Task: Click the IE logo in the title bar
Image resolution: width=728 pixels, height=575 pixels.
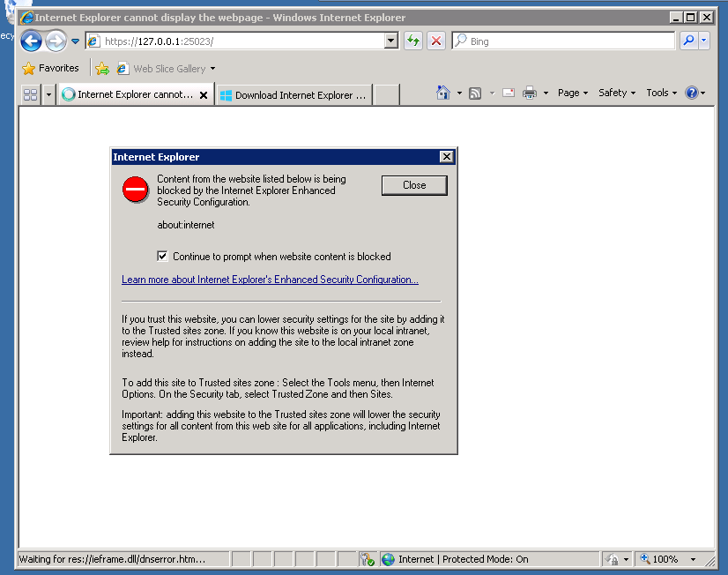Action: [27, 18]
